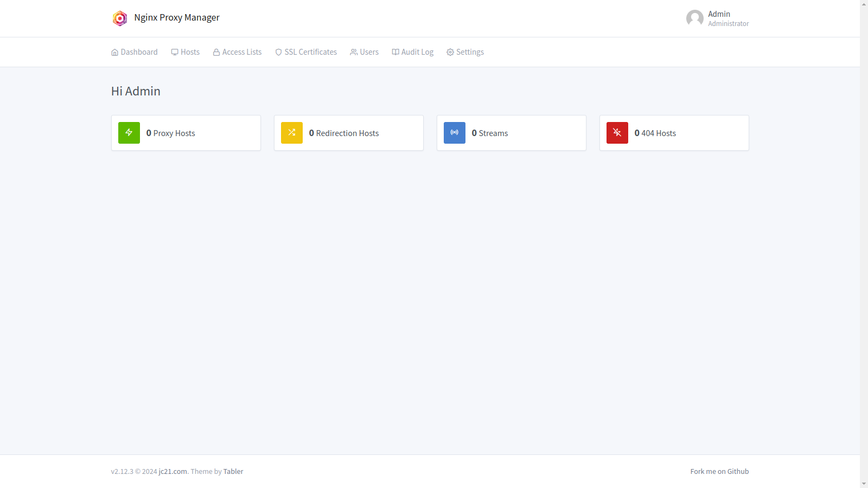Viewport: 868px width, 488px height.
Task: Click the vertical scrollbar down arrow
Action: 864,484
